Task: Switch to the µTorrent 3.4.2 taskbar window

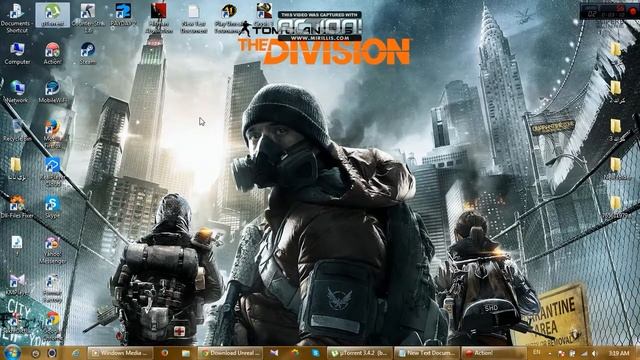Action: click(x=360, y=353)
